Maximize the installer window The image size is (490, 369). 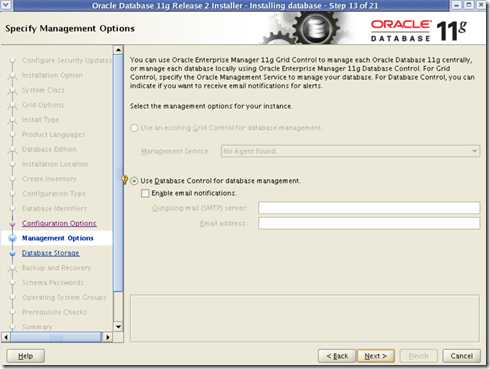(x=469, y=5)
